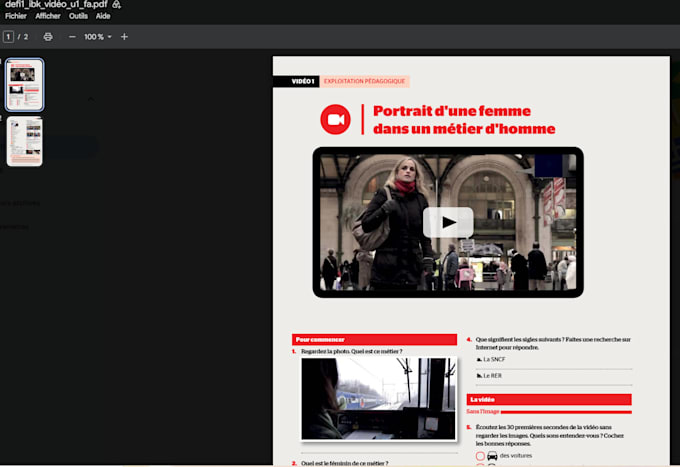Click the EXPLOITATION PÉDAGOGIQUE label
680x467 pixels.
(x=364, y=81)
